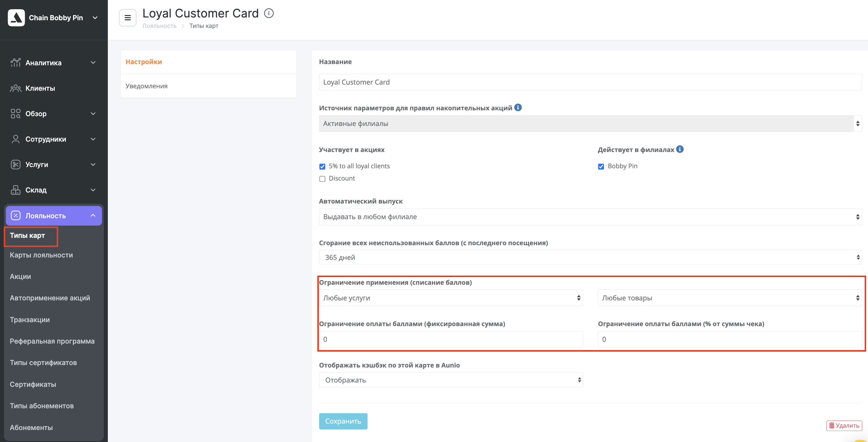Open Типы абонементов menu item
Viewport: 868px width, 442px height.
tap(41, 406)
